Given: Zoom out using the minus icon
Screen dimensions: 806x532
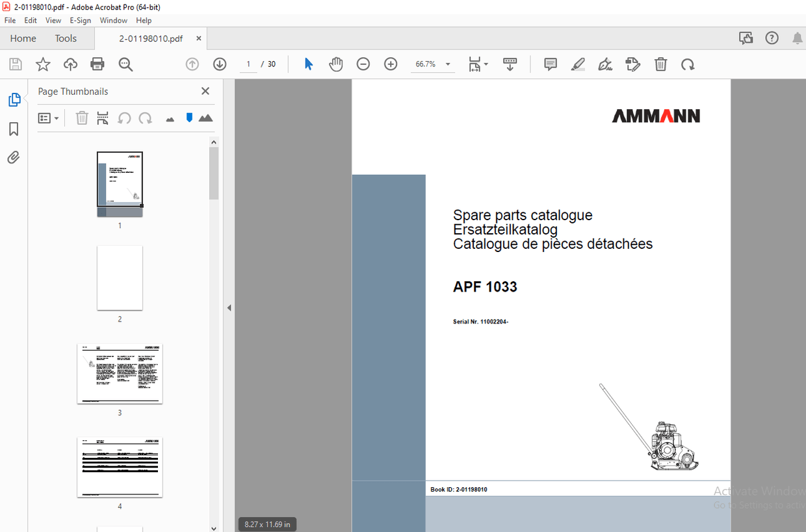Looking at the screenshot, I should pos(363,64).
